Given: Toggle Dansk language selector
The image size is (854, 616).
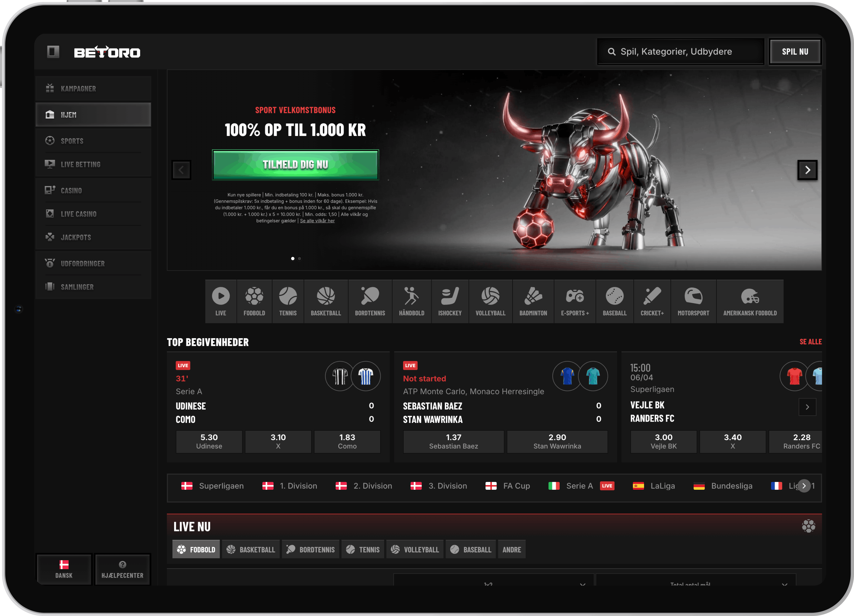Looking at the screenshot, I should click(x=64, y=569).
